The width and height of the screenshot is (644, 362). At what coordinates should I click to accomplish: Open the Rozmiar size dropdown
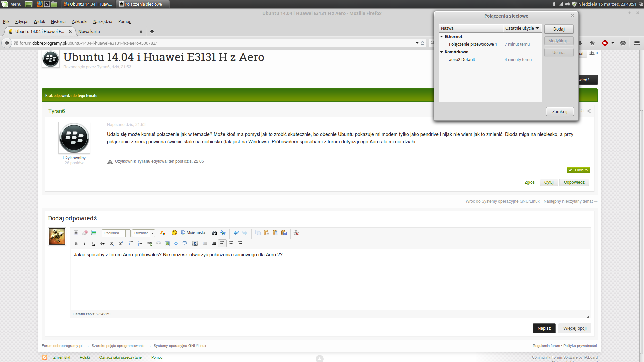(x=144, y=233)
